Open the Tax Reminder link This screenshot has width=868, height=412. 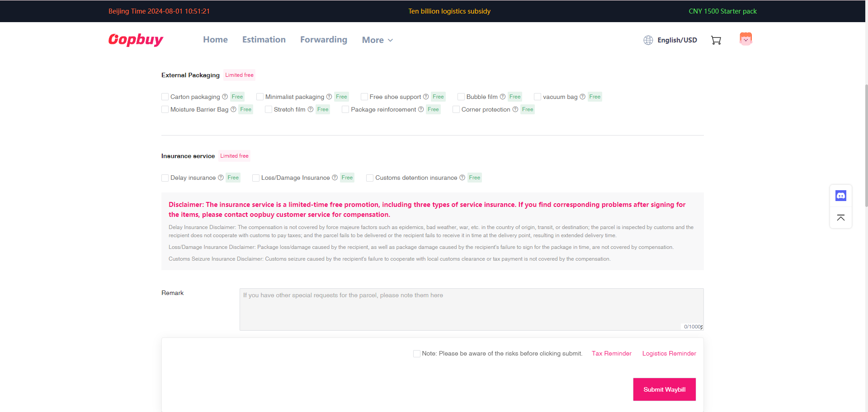pos(612,354)
